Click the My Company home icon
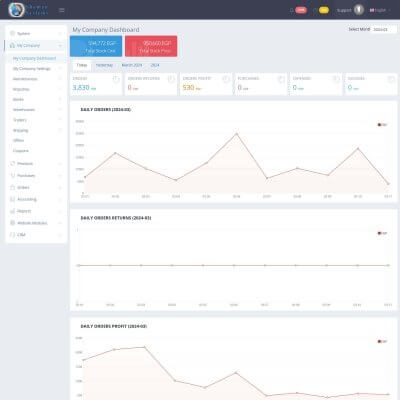Screen dimensions: 400x400 [x=13, y=45]
